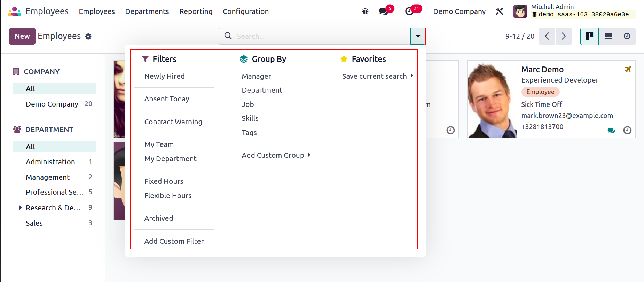Group employees by Department

click(262, 90)
